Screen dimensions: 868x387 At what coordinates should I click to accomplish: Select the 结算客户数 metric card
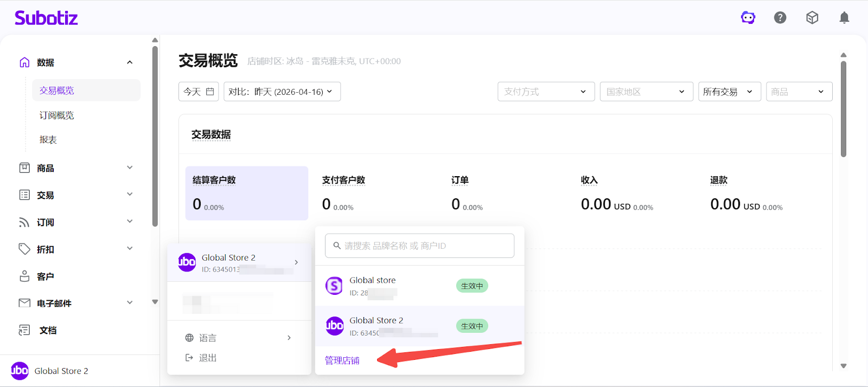click(x=246, y=193)
